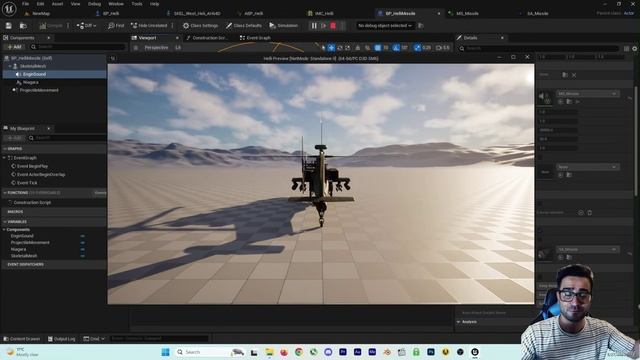Open the 0.25 scale snap value dropdown

[427, 48]
